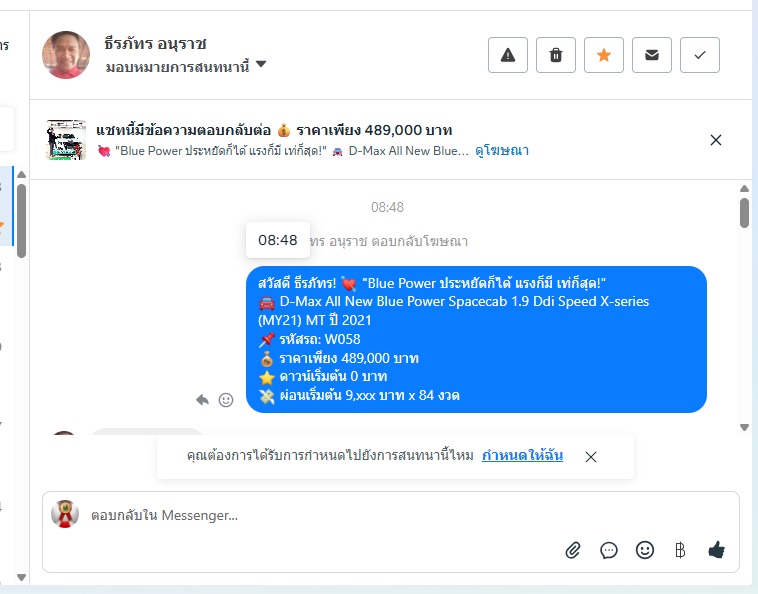Viewport: 758px width, 594px height.
Task: Toggle the orange star follow-up icon
Action: click(x=603, y=55)
